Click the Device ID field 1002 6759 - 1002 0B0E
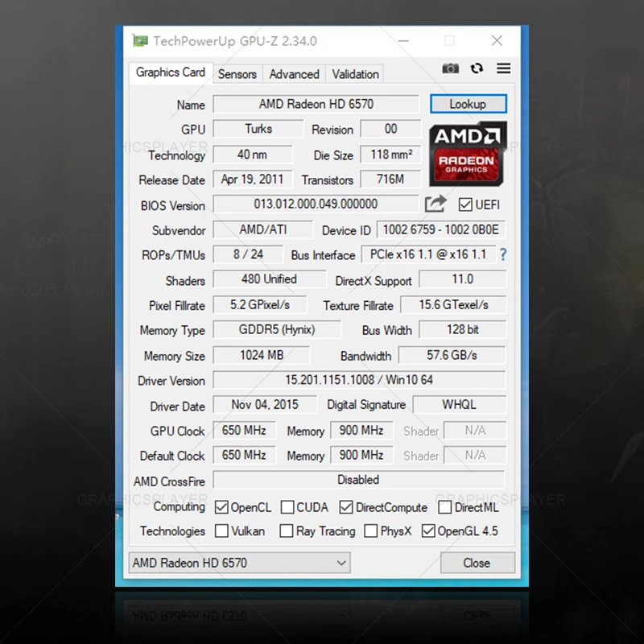 point(441,229)
